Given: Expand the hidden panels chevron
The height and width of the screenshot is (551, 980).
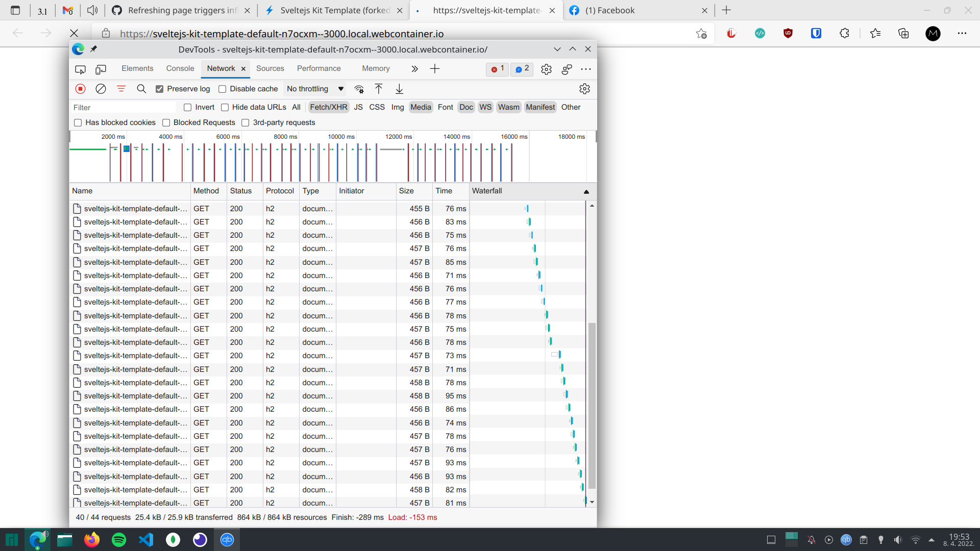Looking at the screenshot, I should pyautogui.click(x=414, y=68).
